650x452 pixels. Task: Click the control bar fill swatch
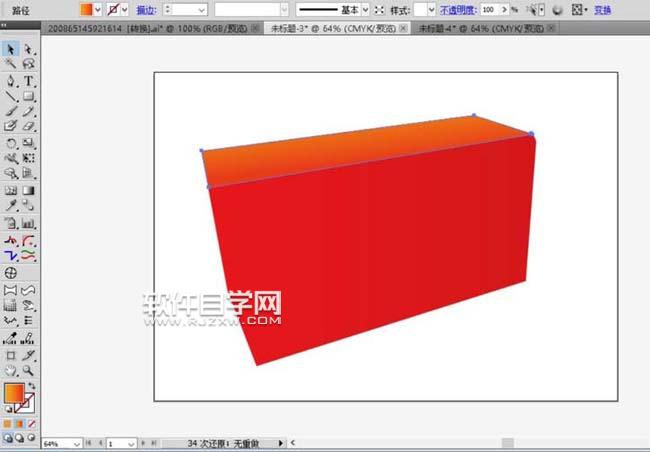(x=86, y=9)
